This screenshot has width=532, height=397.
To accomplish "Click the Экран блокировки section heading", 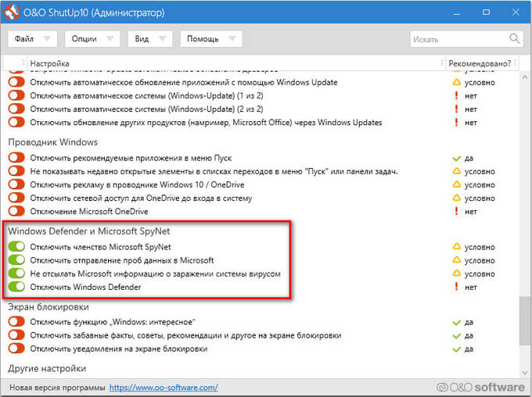I will click(x=49, y=306).
